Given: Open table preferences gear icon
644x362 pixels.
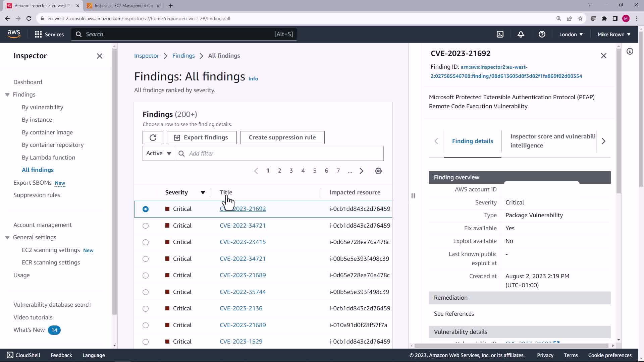Looking at the screenshot, I should tap(378, 171).
